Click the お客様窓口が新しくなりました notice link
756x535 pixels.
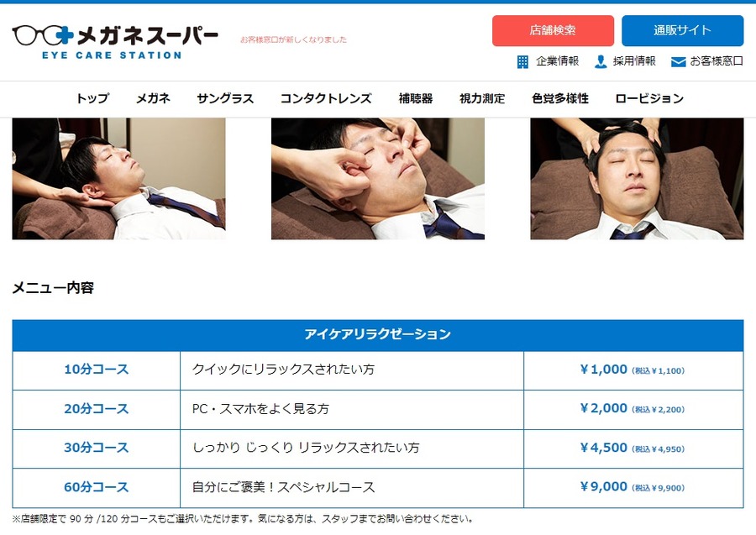point(294,39)
